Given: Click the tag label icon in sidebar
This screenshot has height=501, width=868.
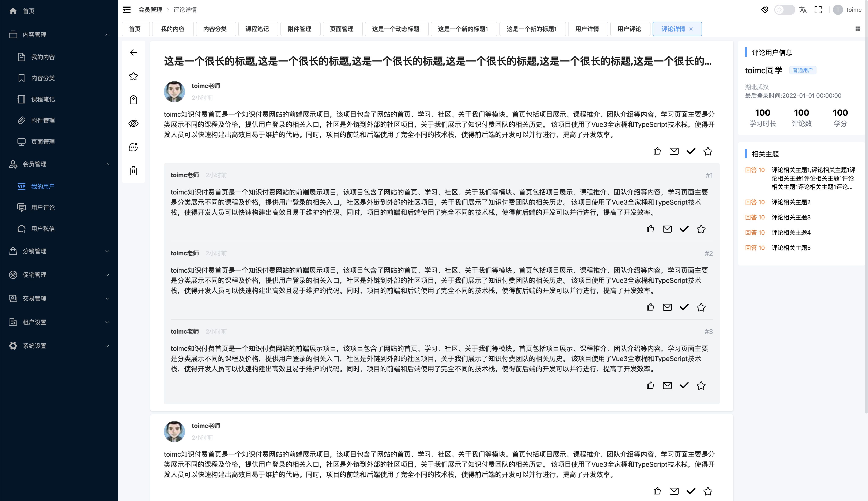Looking at the screenshot, I should pos(133,100).
